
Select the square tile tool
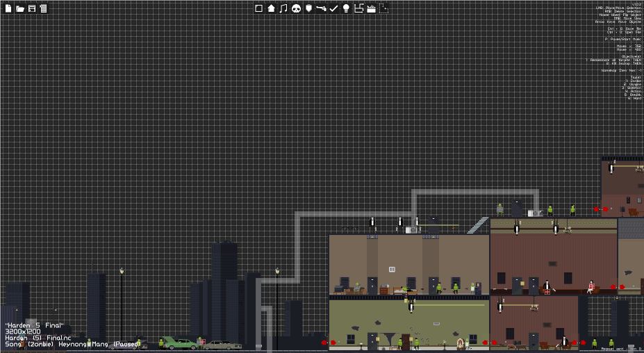[x=258, y=8]
